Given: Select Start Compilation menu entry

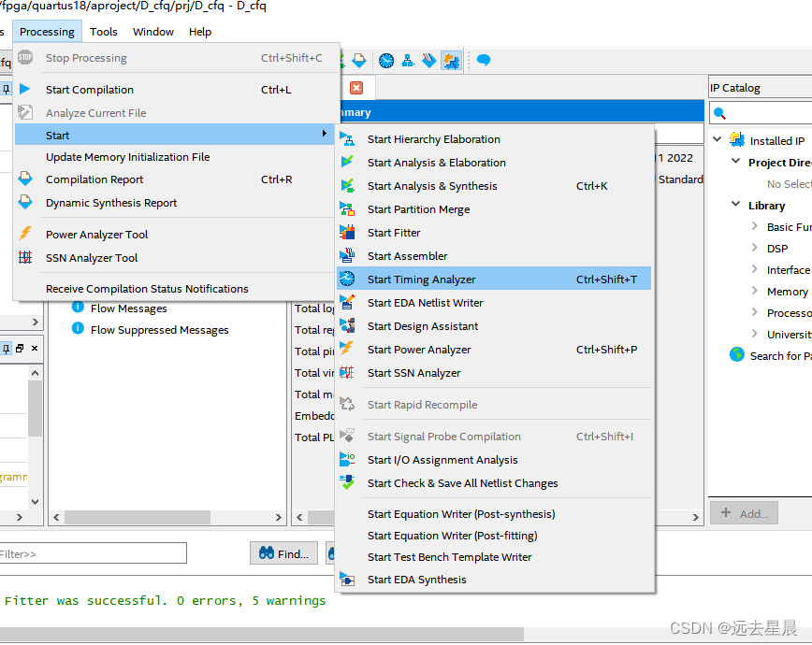Looking at the screenshot, I should pyautogui.click(x=176, y=90).
